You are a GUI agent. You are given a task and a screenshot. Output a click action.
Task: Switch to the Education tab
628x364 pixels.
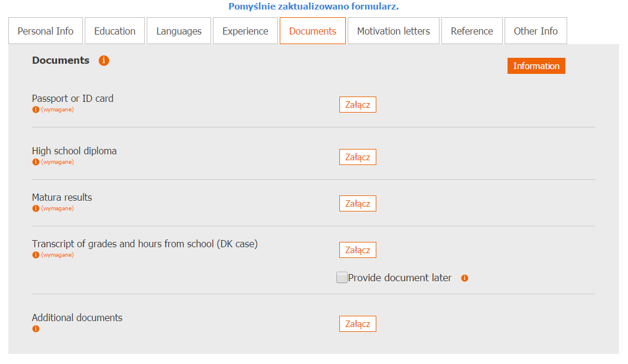pyautogui.click(x=115, y=31)
